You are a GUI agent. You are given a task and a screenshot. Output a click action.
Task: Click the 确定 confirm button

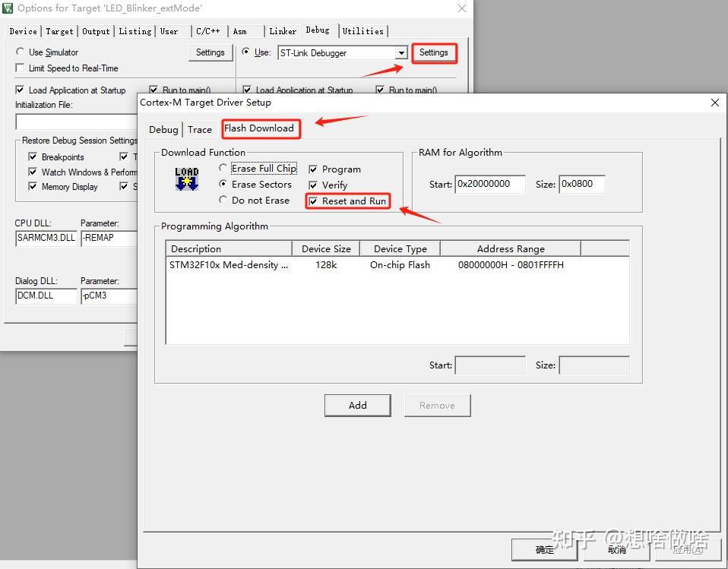[x=544, y=549]
